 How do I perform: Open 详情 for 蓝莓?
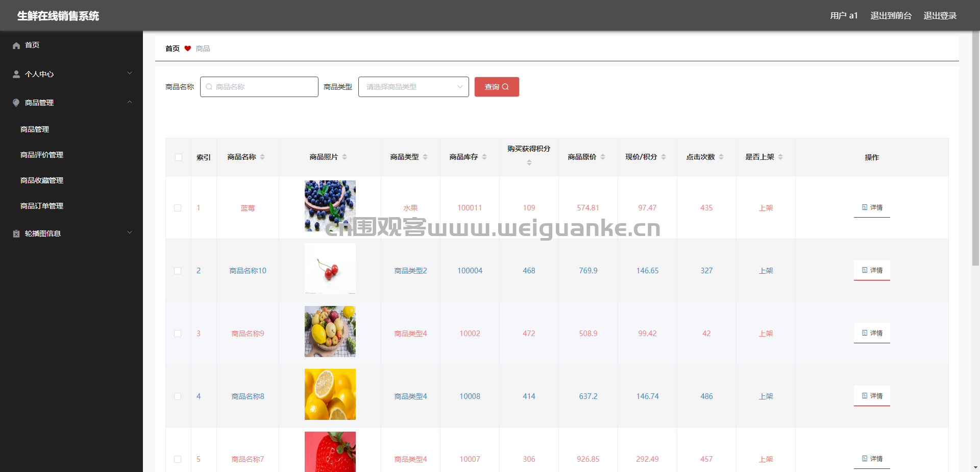pyautogui.click(x=872, y=207)
